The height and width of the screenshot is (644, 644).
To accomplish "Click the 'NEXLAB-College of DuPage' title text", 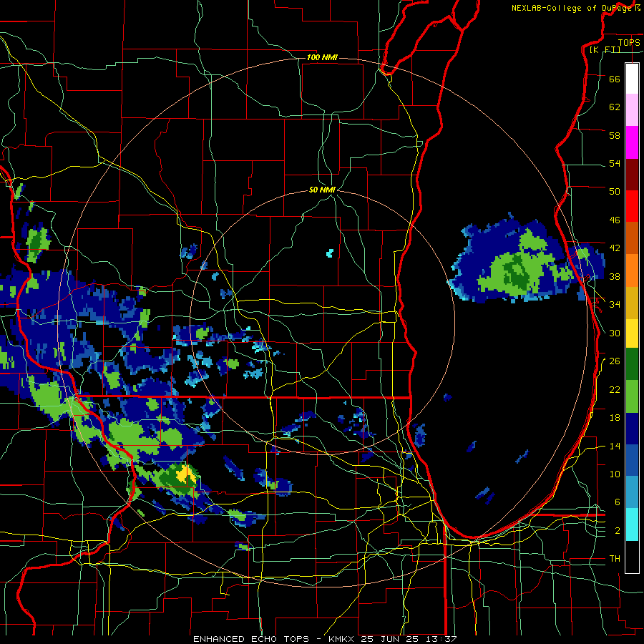I will (572, 8).
